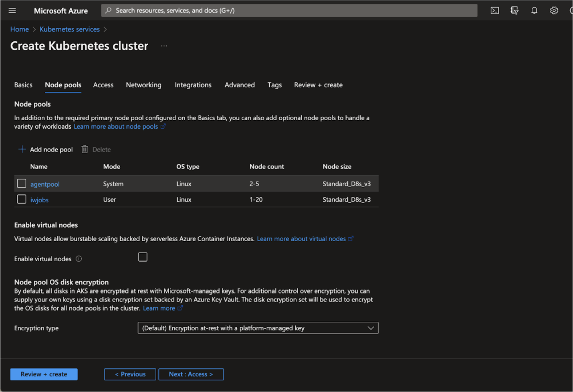Open the agentpool node pool link
573x392 pixels.
45,184
